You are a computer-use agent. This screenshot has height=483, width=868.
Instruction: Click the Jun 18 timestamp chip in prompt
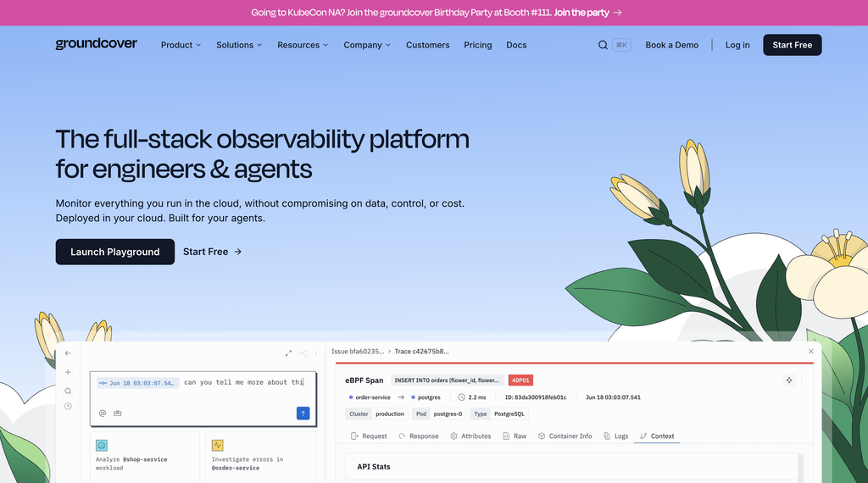click(138, 383)
